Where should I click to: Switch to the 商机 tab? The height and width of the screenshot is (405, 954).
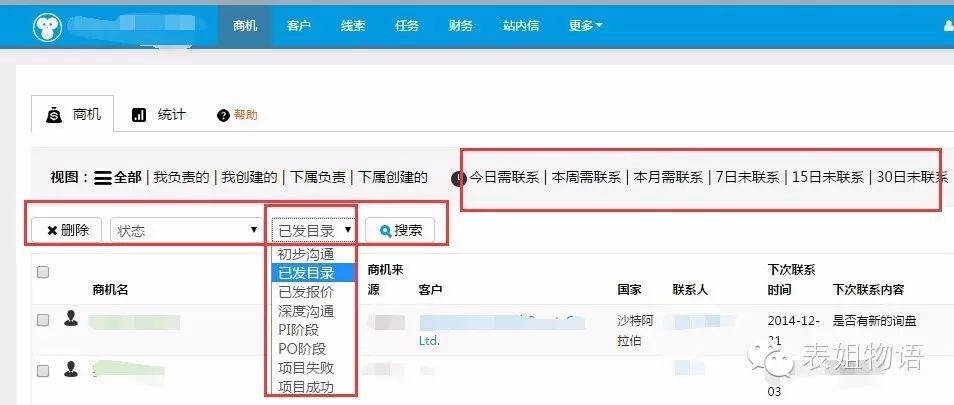click(72, 114)
